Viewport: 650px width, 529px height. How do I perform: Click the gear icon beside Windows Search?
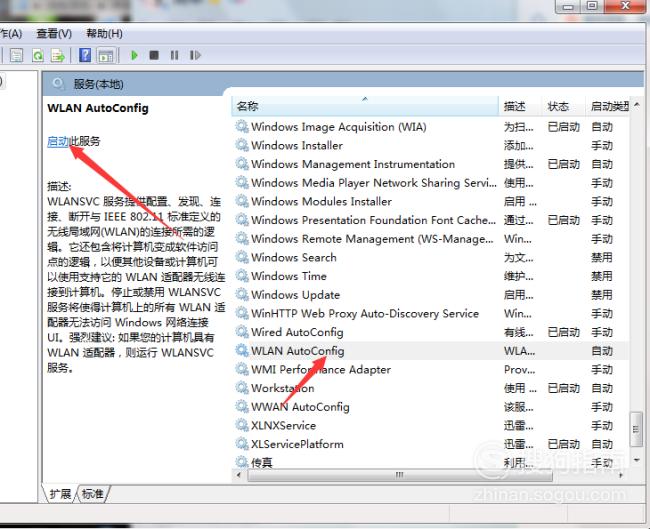[242, 257]
